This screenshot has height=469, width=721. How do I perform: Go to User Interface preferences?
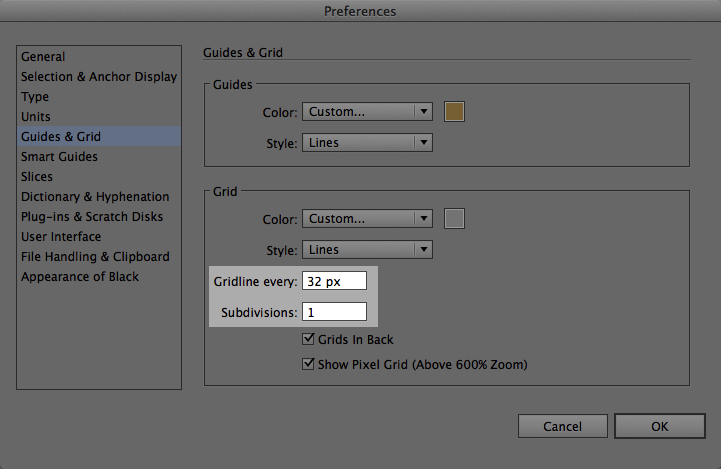point(99,237)
